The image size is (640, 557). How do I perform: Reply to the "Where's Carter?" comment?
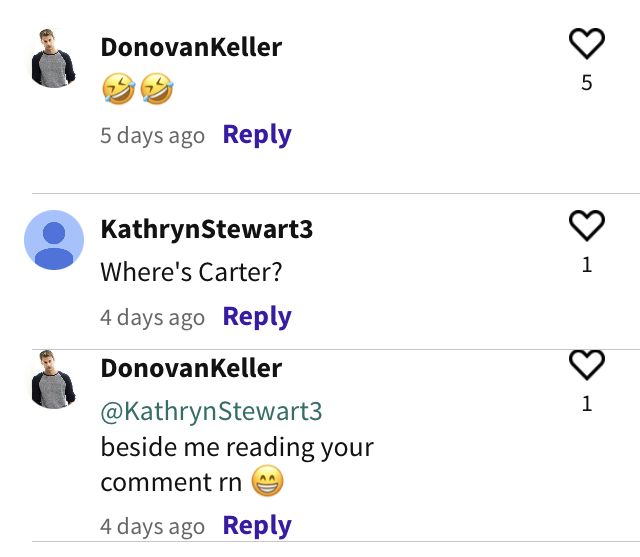coord(257,317)
